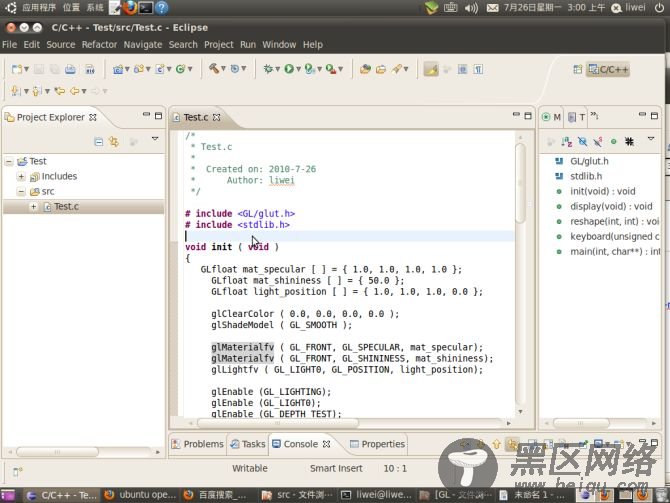Click the Open Element icon
670x503 pixels.
click(365, 69)
